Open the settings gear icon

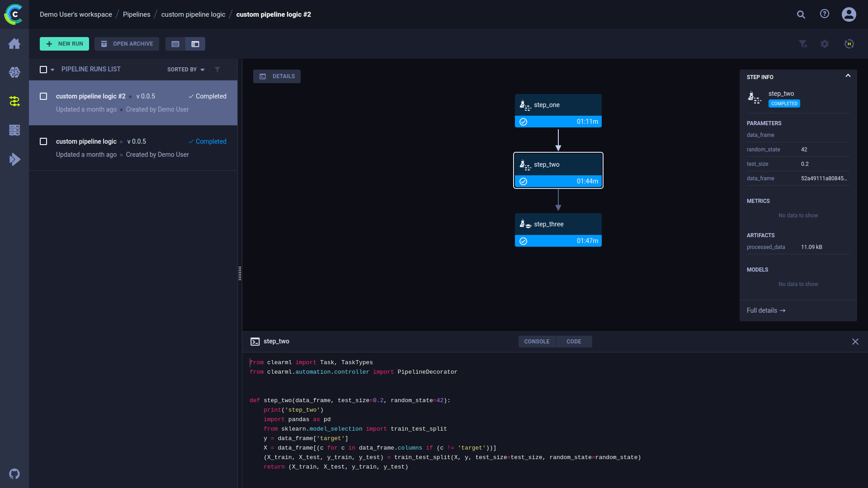(x=825, y=44)
